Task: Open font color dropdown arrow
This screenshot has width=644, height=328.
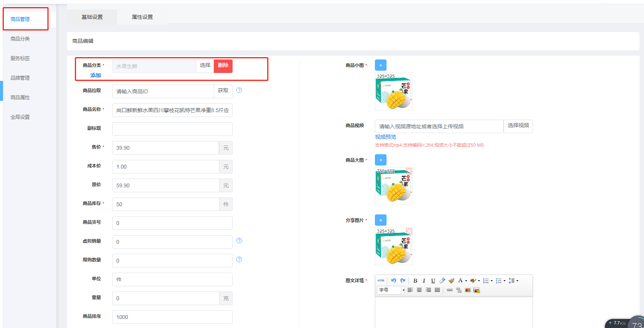Action: click(x=466, y=281)
